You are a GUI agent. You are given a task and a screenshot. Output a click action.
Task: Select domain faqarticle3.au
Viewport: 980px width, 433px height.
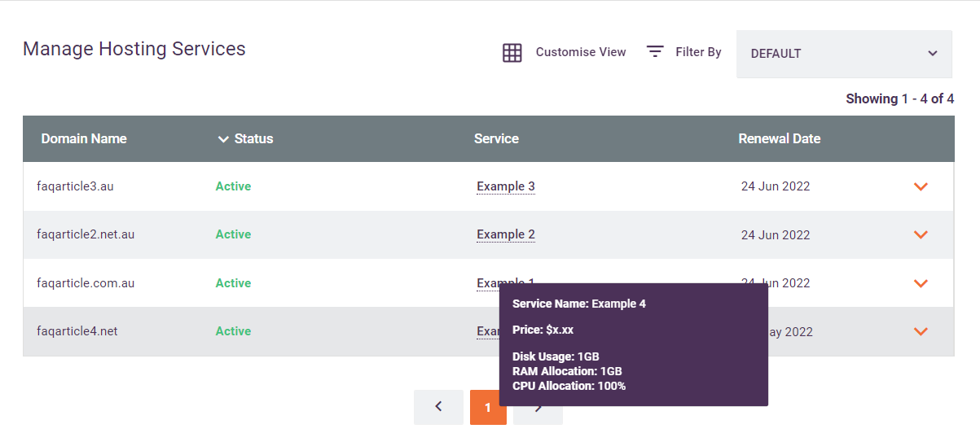tap(75, 186)
